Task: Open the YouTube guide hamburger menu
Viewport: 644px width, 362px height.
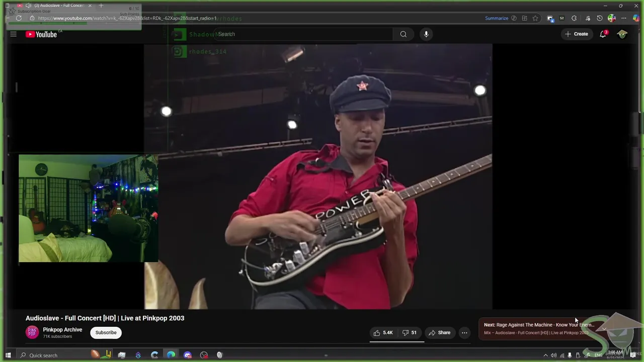Action: (x=14, y=34)
